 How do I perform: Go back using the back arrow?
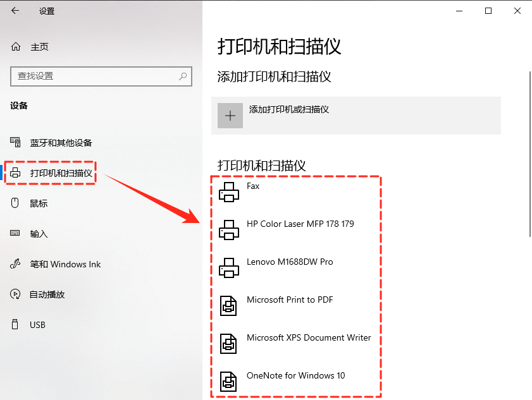coord(15,11)
